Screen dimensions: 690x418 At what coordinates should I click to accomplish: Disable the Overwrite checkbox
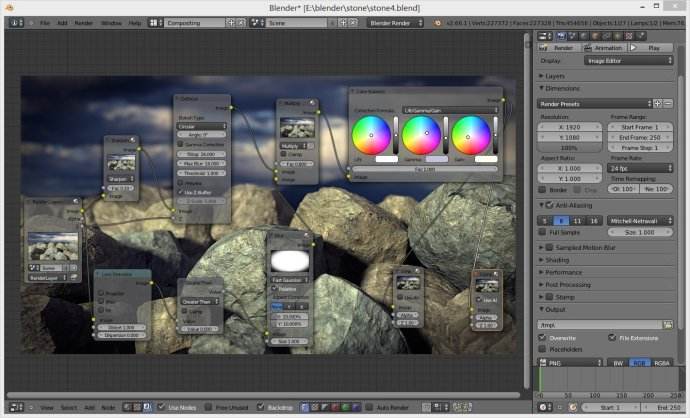(542, 337)
